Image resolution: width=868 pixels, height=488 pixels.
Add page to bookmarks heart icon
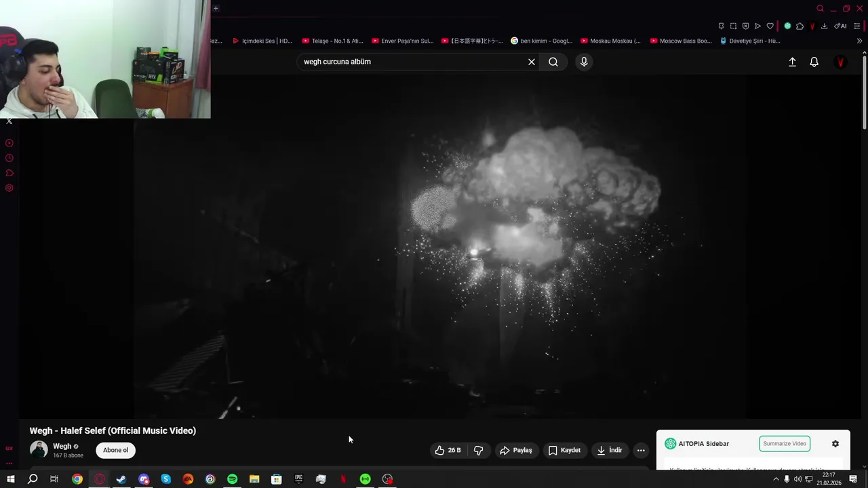[770, 26]
